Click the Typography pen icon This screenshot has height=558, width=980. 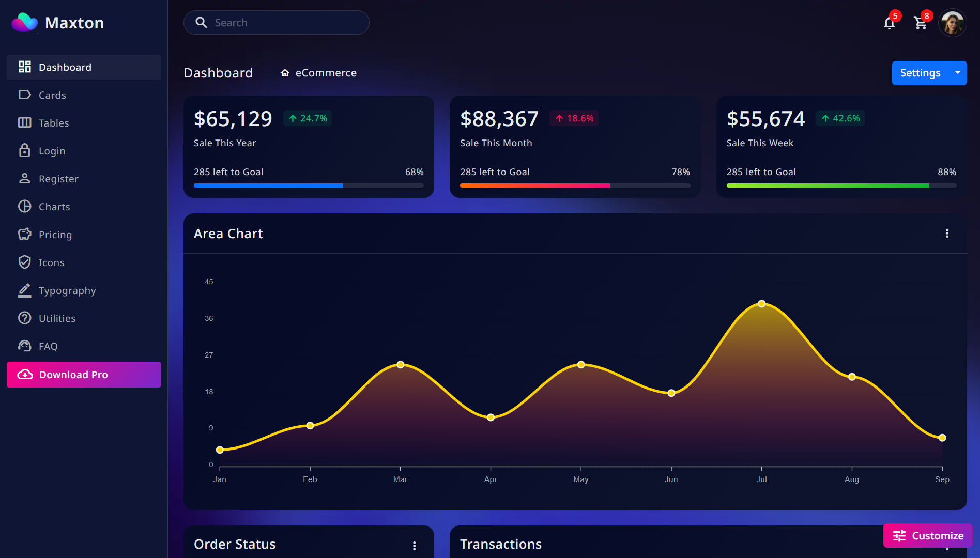click(x=24, y=290)
